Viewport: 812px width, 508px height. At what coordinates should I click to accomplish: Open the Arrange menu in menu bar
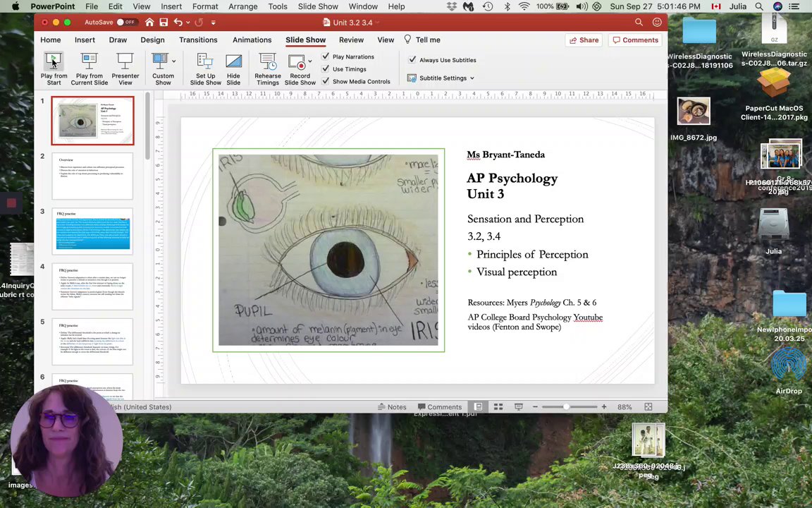tap(242, 6)
